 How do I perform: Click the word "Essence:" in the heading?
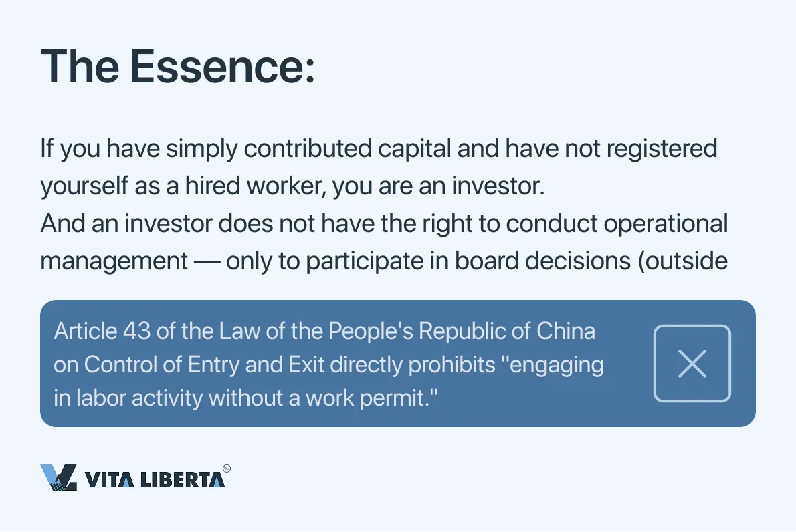tap(222, 67)
